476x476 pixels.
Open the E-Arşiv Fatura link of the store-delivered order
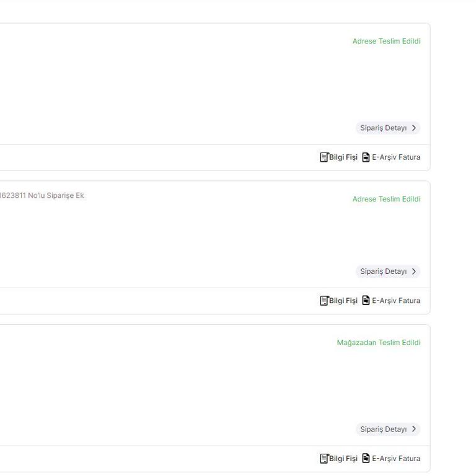tap(396, 459)
